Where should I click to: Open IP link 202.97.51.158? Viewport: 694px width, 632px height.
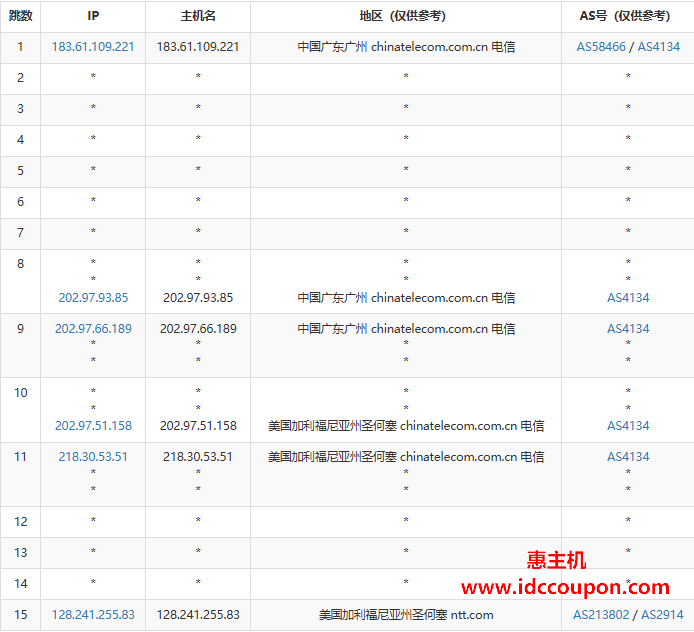(x=93, y=425)
